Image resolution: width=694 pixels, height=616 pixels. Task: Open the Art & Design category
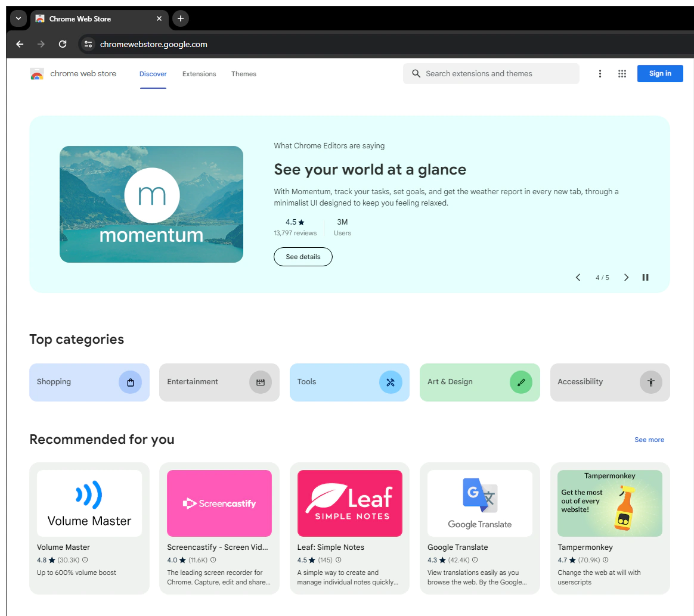coord(480,382)
